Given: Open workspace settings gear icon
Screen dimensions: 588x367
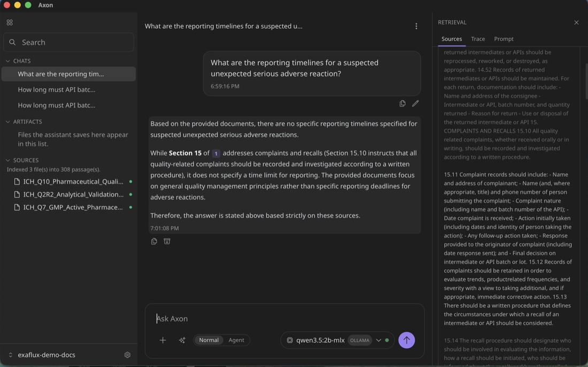Looking at the screenshot, I should click(x=128, y=355).
